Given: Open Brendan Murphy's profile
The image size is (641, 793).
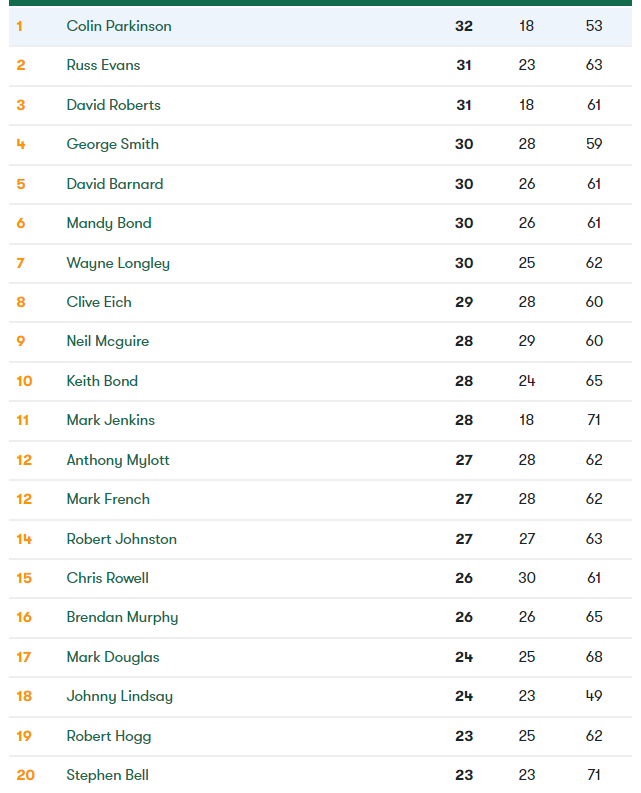Looking at the screenshot, I should click(x=122, y=617).
